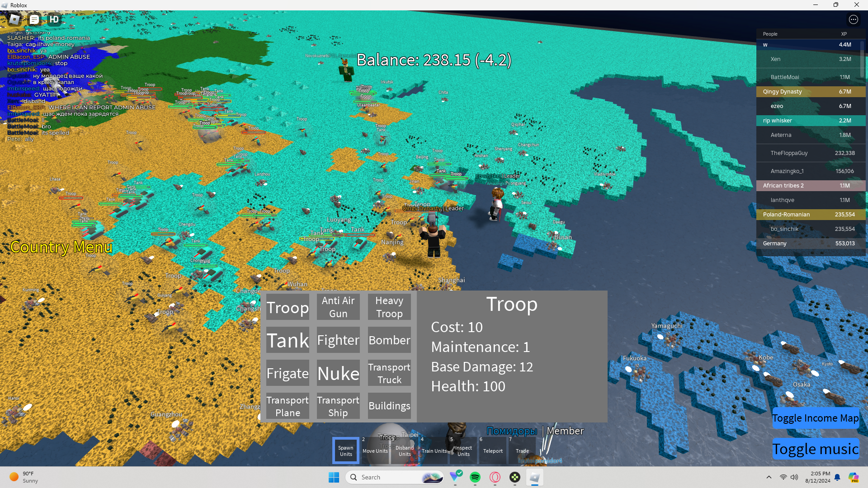
Task: Choose Nuke from the unit list
Action: tap(338, 373)
